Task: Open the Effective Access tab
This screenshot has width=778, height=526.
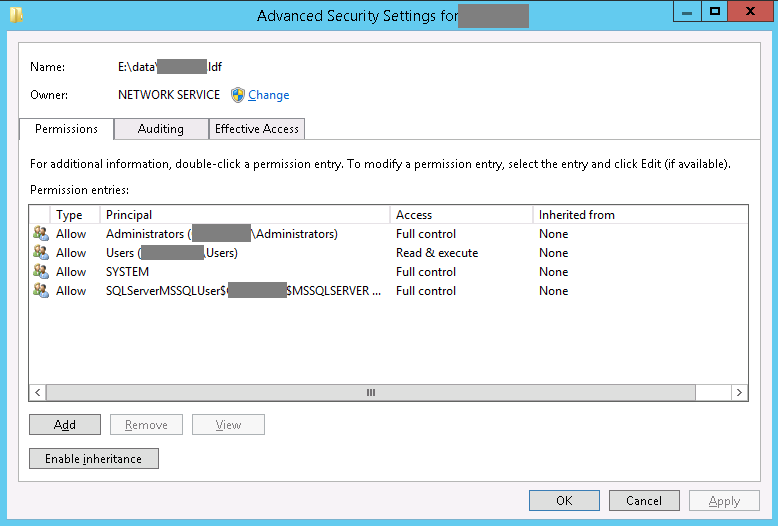Action: point(257,129)
